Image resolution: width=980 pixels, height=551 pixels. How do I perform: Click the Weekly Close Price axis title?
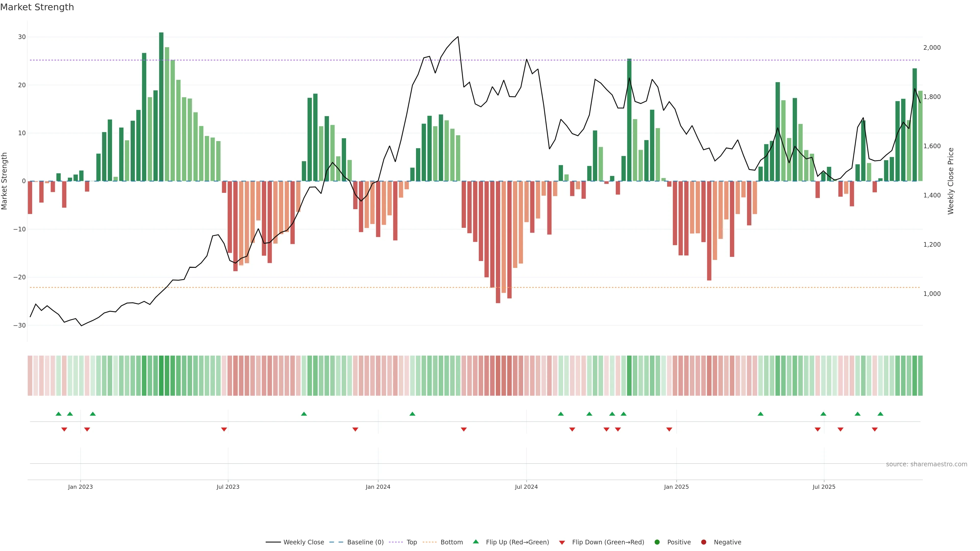pos(951,181)
